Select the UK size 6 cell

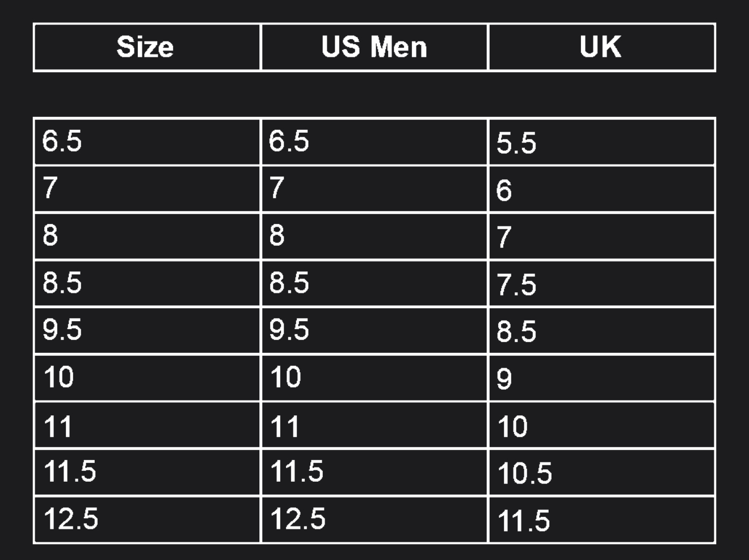(601, 190)
